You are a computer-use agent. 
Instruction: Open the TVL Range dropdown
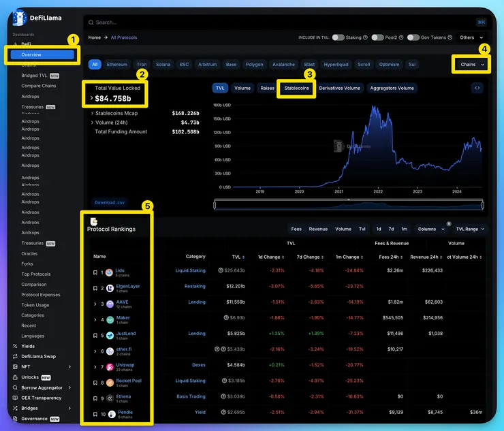coord(470,229)
